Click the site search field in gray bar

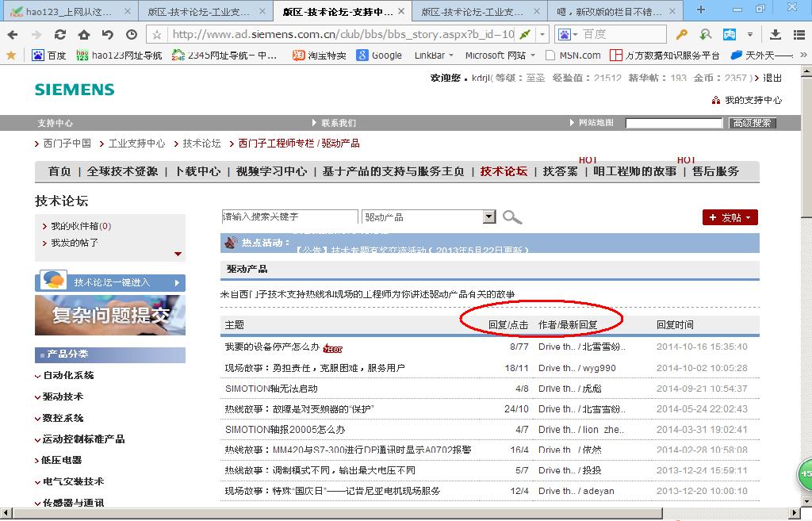coord(674,123)
